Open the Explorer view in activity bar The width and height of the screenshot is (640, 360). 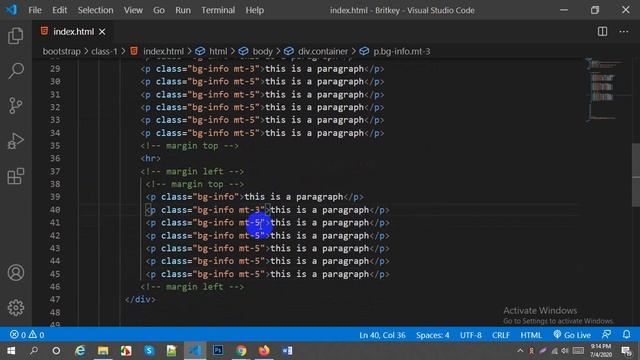pyautogui.click(x=16, y=36)
